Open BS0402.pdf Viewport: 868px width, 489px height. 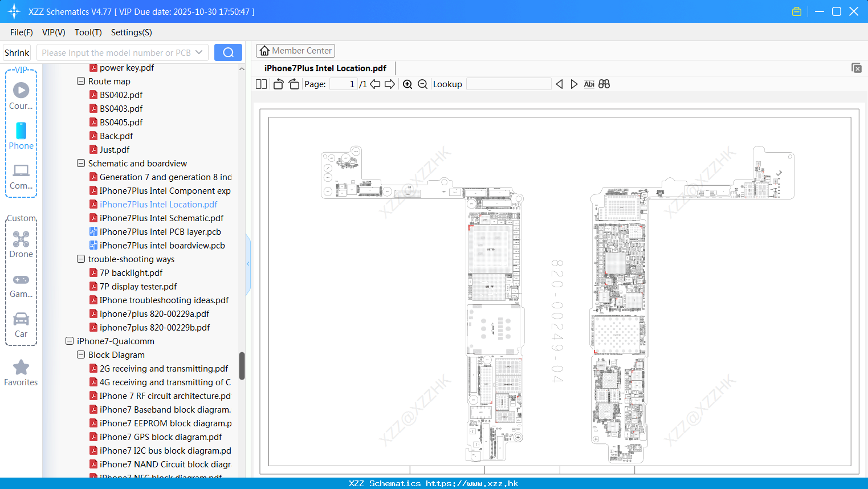pyautogui.click(x=121, y=95)
